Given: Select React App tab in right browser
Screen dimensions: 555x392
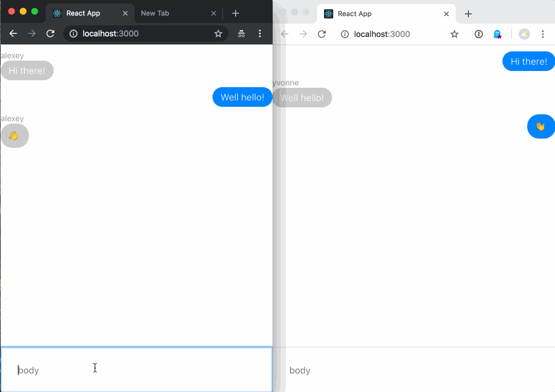Looking at the screenshot, I should (386, 14).
